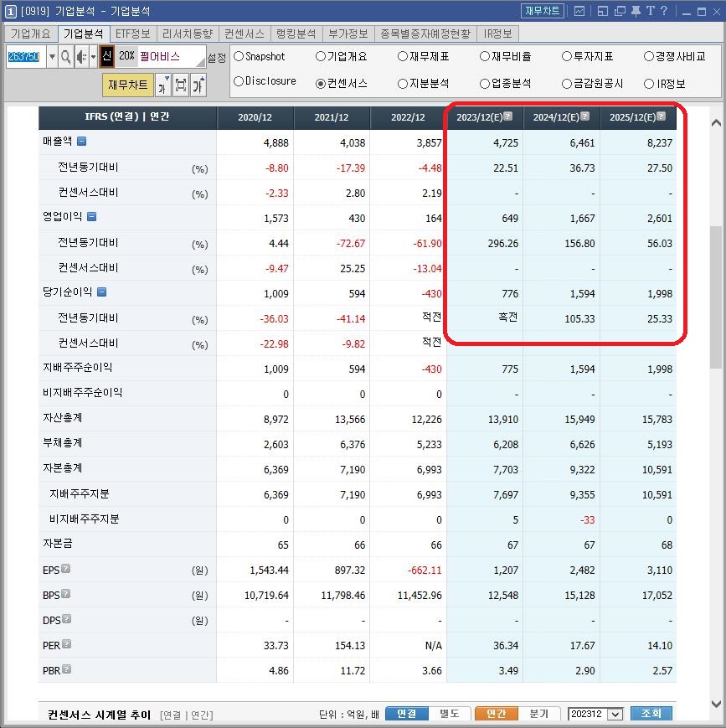Click help icon beside 2024/12(E) header
This screenshot has width=726, height=728.
[x=584, y=116]
